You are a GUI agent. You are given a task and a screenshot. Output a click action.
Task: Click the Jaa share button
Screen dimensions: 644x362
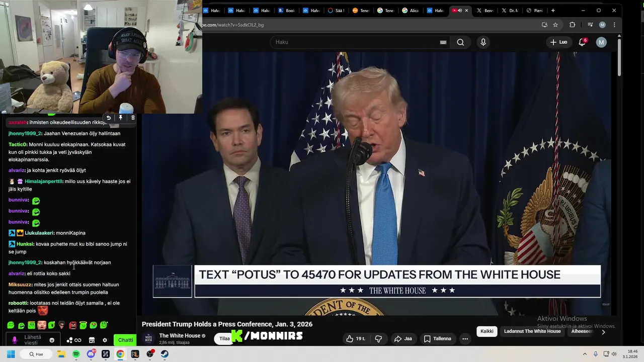[x=403, y=339]
